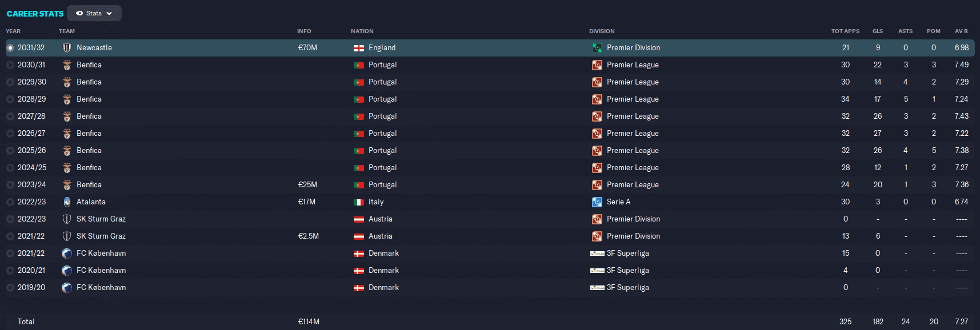Click the Serie A division logo
The width and height of the screenshot is (980, 330).
[x=597, y=202]
